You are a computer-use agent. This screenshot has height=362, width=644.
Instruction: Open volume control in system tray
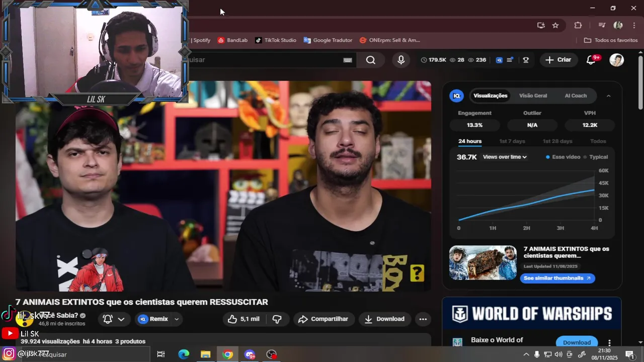tap(558, 354)
